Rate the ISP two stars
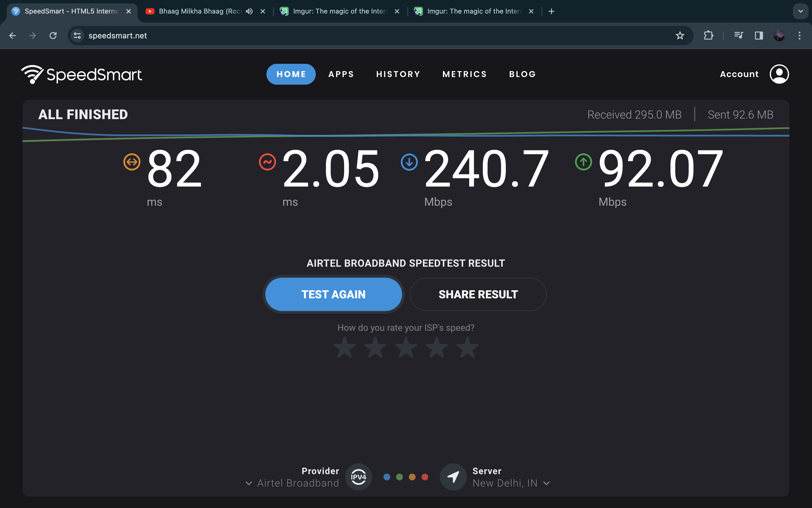This screenshot has height=508, width=812. pos(375,347)
